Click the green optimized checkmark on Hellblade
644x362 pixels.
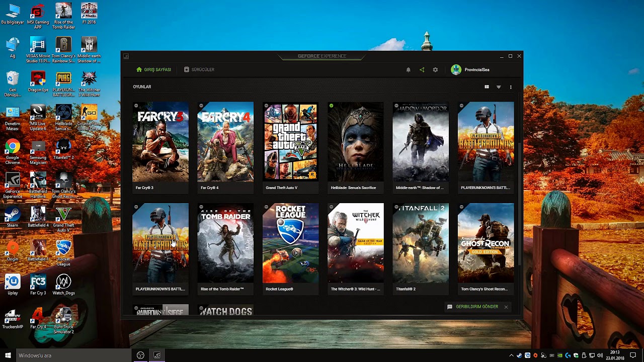tap(332, 106)
